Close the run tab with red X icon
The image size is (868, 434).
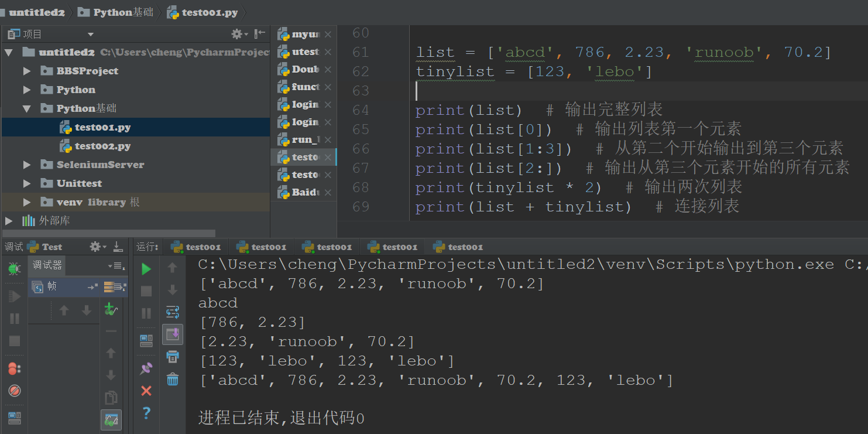(146, 391)
